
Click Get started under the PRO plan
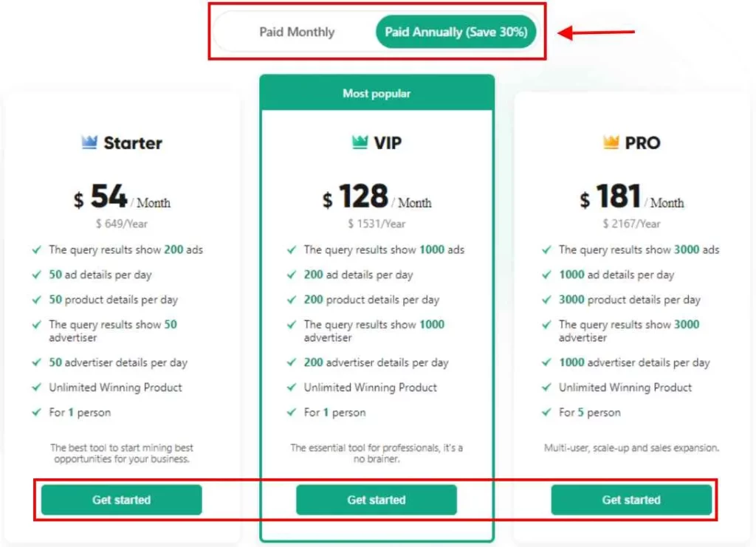[x=632, y=500]
